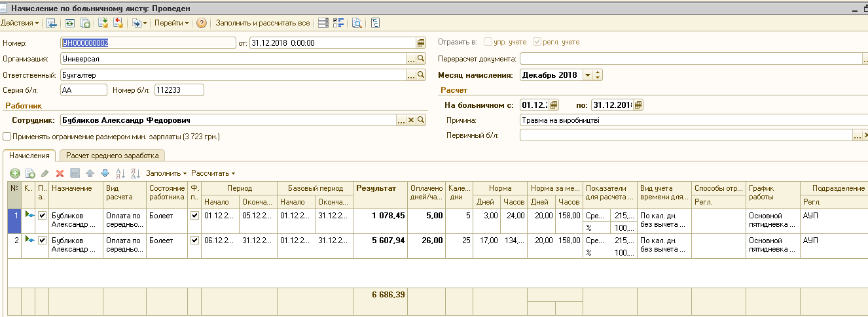The width and height of the screenshot is (868, 317).
Task: Click result cell 5 607,94
Action: [x=380, y=247]
